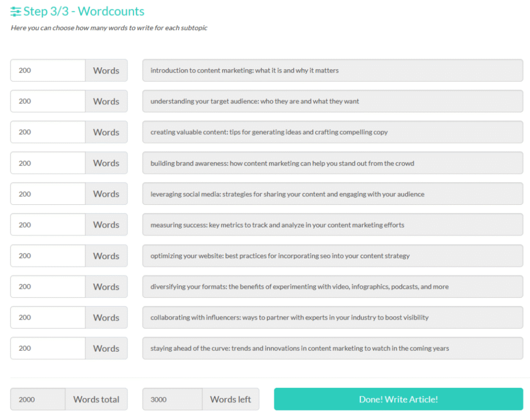Click the 'Step 3/3 - Wordcounts' heading
530x420 pixels.
click(84, 11)
